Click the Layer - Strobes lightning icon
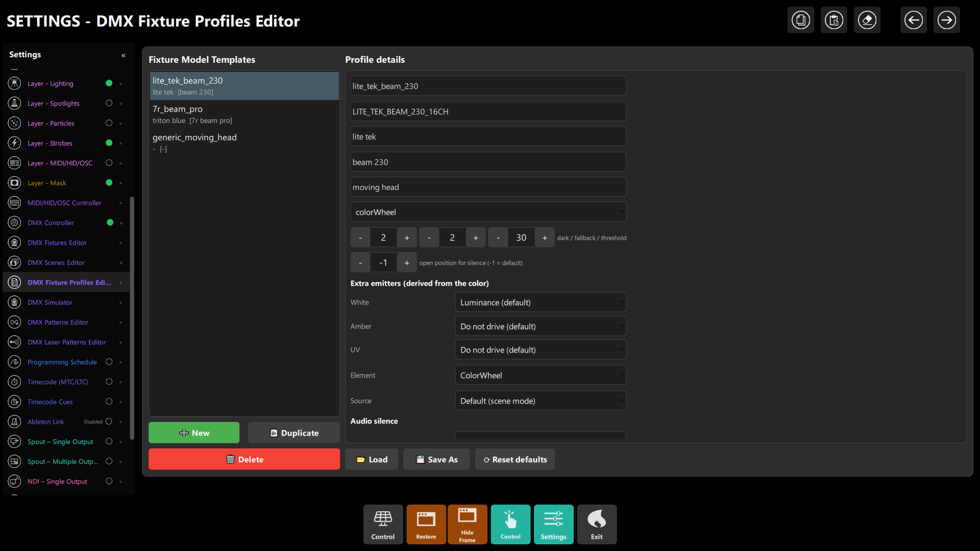The image size is (980, 551). [15, 143]
